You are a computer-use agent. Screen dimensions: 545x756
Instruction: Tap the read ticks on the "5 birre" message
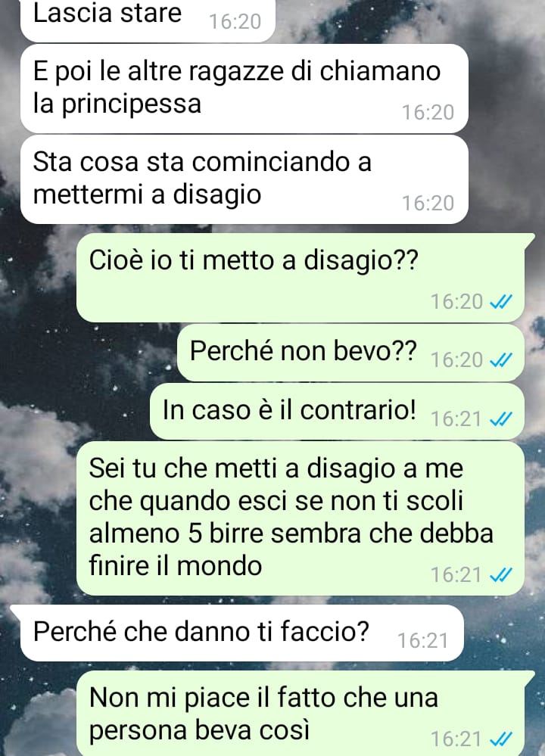click(500, 574)
